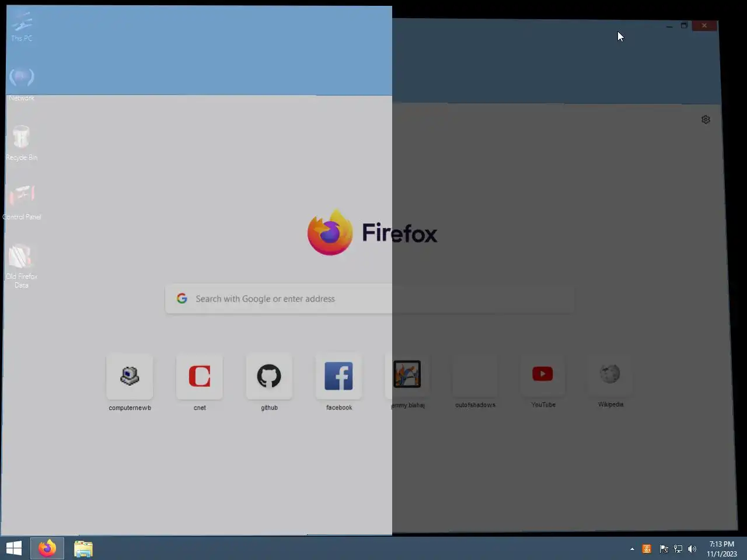The image size is (747, 560).
Task: Click the Java update tray icon
Action: point(647,549)
